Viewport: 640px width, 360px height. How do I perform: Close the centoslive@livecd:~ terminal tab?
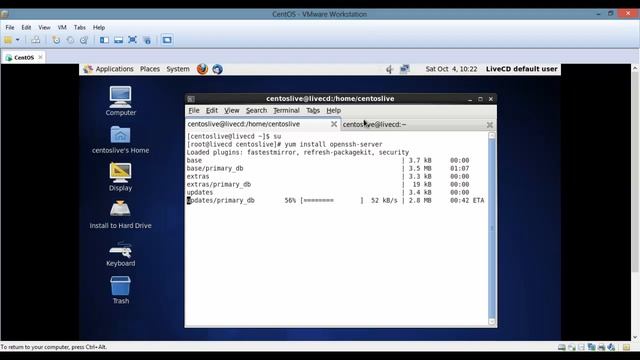coord(490,125)
